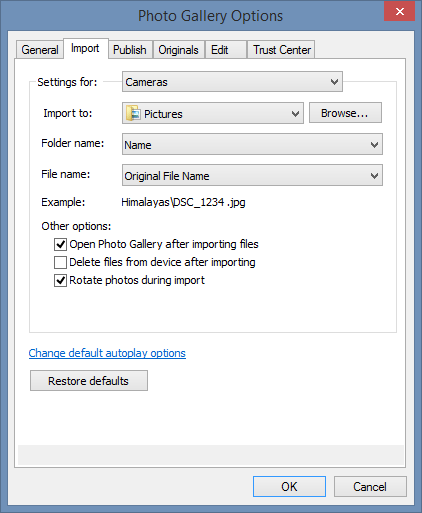
Task: Open the Trust Center tab
Action: [281, 50]
